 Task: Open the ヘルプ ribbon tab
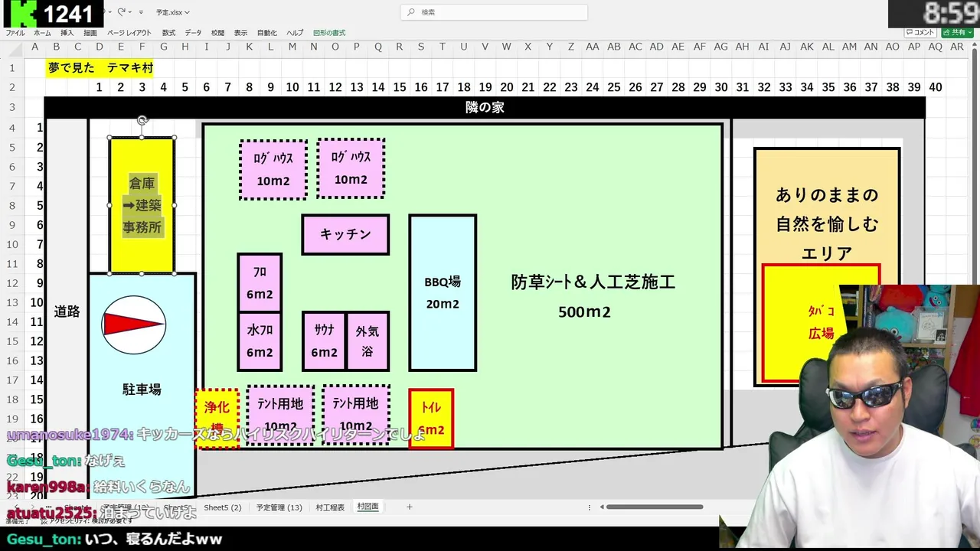(x=295, y=33)
